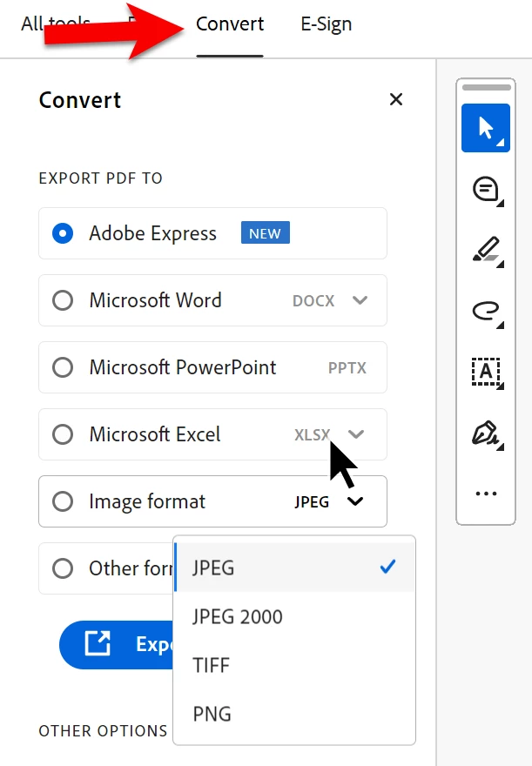The image size is (532, 766).
Task: Open the add comment tool
Action: [x=486, y=189]
